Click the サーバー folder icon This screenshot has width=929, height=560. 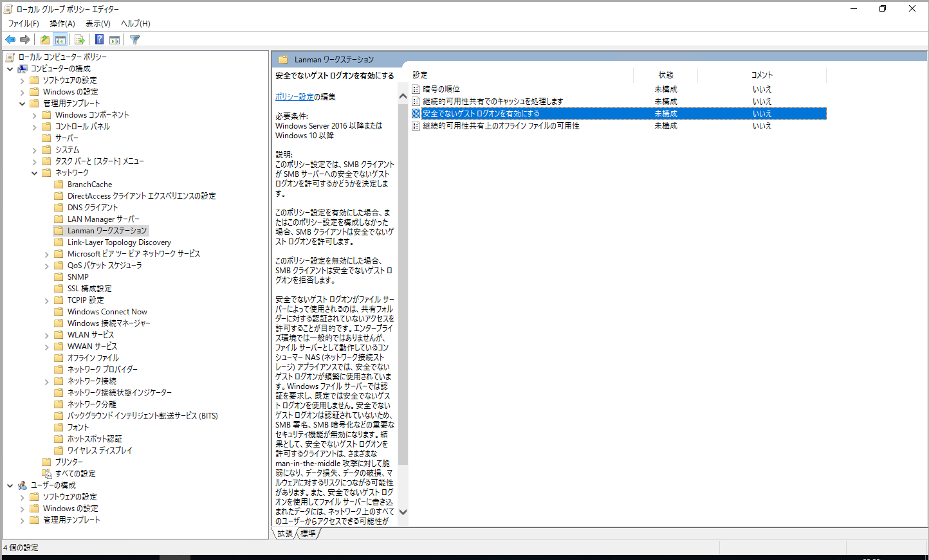(x=46, y=138)
